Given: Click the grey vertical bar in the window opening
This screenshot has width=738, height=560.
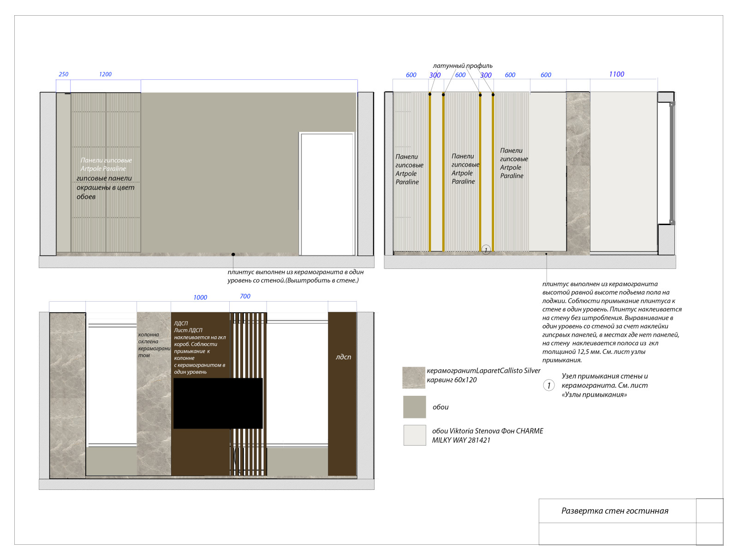Looking at the screenshot, I should [672, 163].
